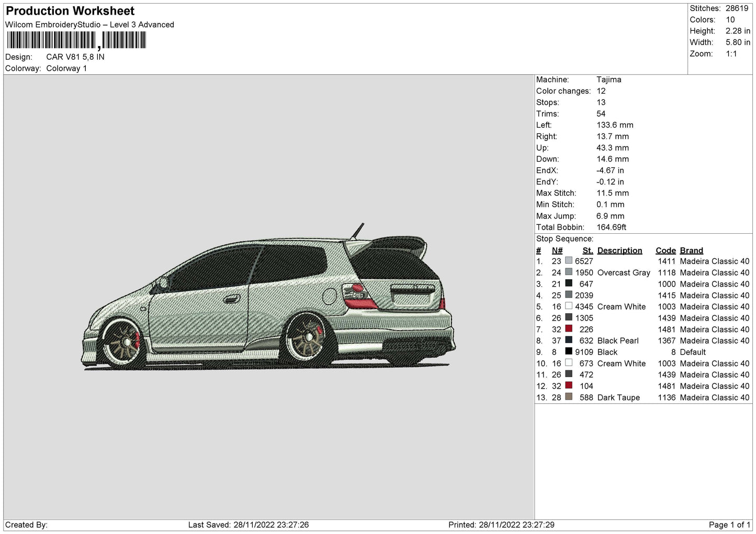Viewport: 756px width, 534px height.
Task: Click the light gray swatch in row 1
Action: pos(568,260)
